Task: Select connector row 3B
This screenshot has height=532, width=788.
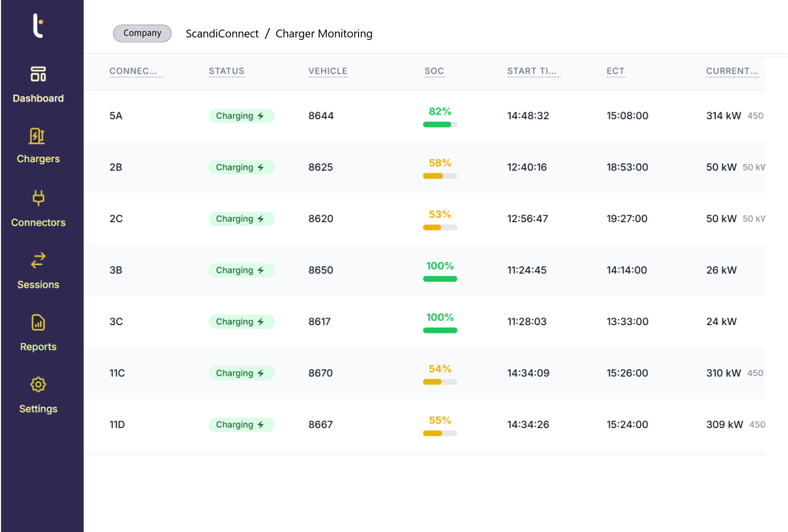Action: (116, 270)
